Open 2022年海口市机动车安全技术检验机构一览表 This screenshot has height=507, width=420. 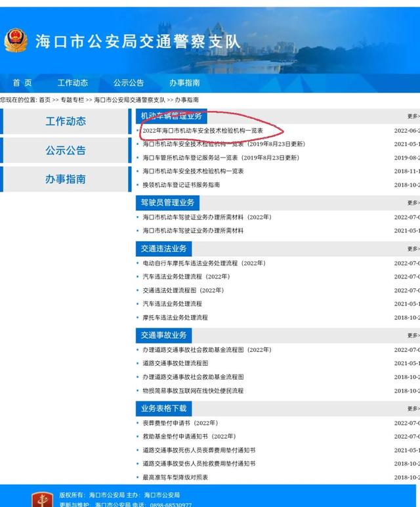(203, 131)
